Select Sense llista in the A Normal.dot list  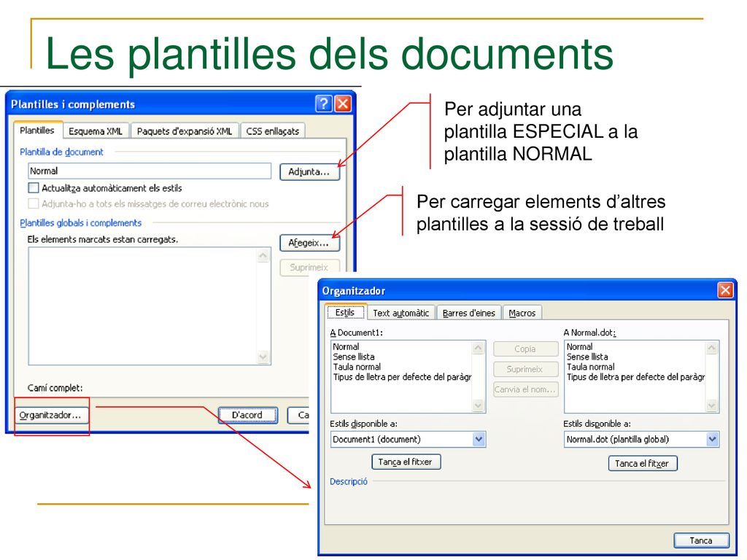point(587,357)
